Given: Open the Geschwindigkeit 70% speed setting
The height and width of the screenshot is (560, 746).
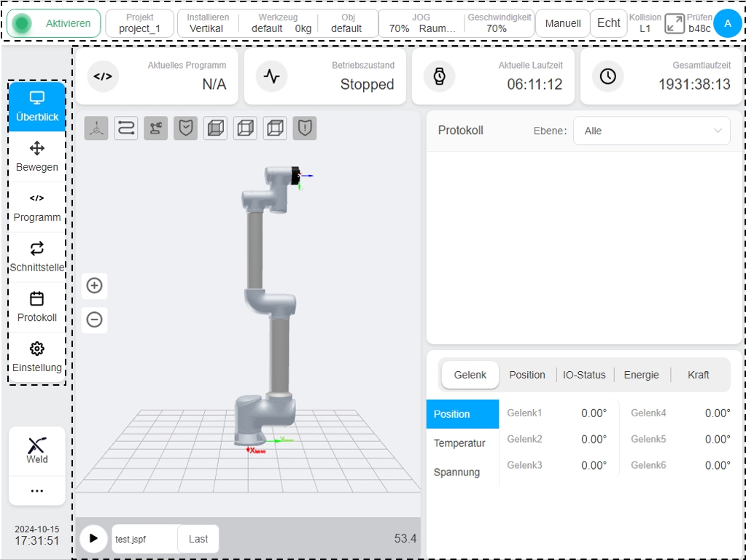Looking at the screenshot, I should point(499,23).
